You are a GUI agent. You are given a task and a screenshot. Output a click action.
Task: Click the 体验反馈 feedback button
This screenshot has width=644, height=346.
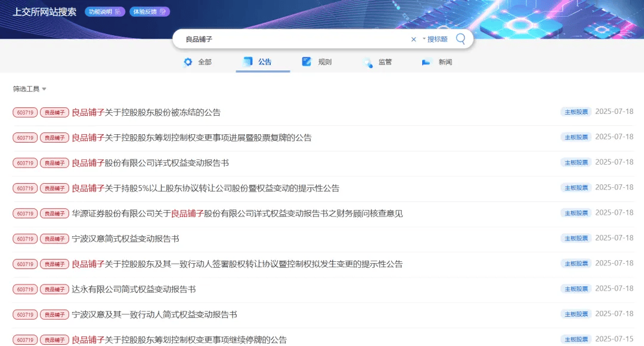coord(149,12)
